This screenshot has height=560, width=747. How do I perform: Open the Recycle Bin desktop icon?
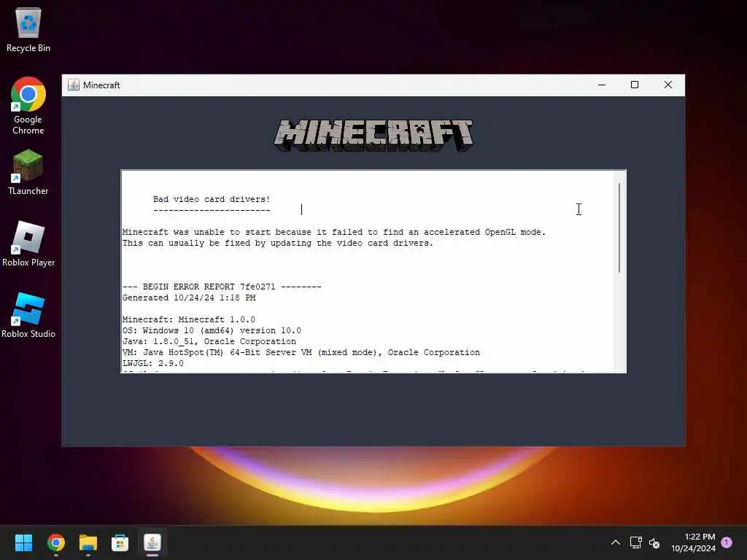point(28,29)
